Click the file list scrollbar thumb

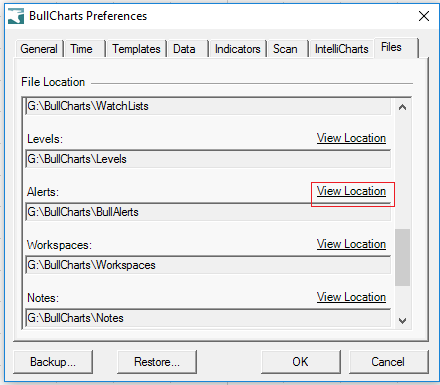402,257
